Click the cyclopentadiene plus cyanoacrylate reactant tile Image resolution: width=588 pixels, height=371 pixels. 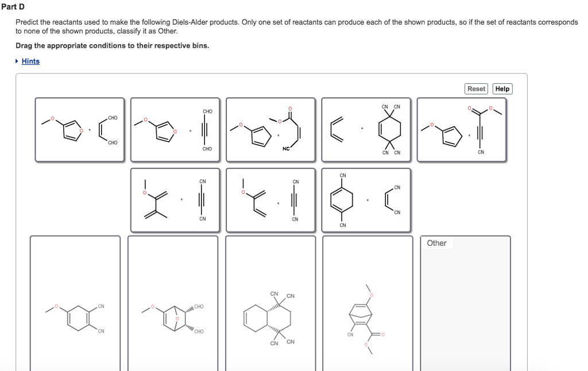pyautogui.click(x=270, y=128)
